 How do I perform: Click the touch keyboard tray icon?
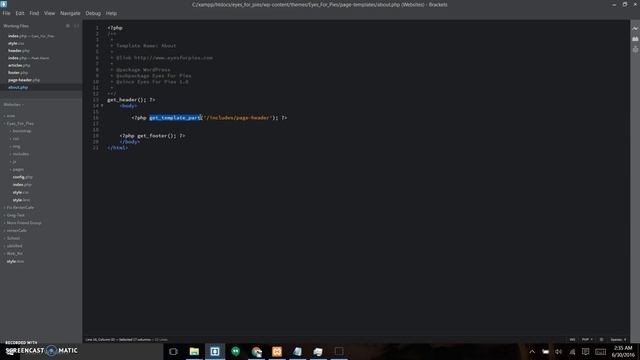point(600,351)
